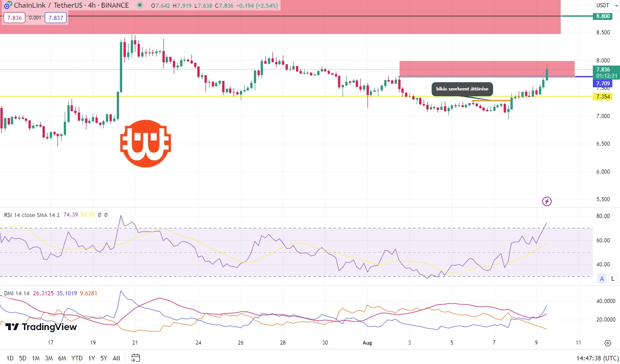Select the All time range
The image size is (620, 364).
click(x=116, y=358)
